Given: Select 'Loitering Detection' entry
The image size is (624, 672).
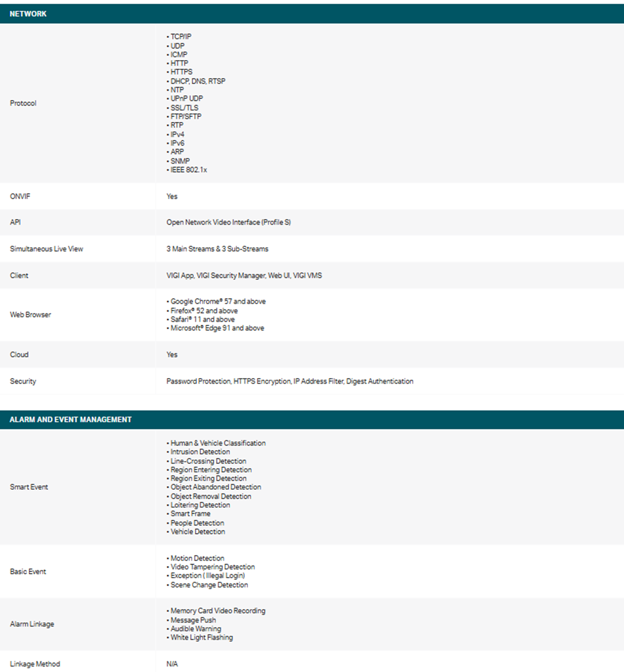Looking at the screenshot, I should (x=200, y=505).
